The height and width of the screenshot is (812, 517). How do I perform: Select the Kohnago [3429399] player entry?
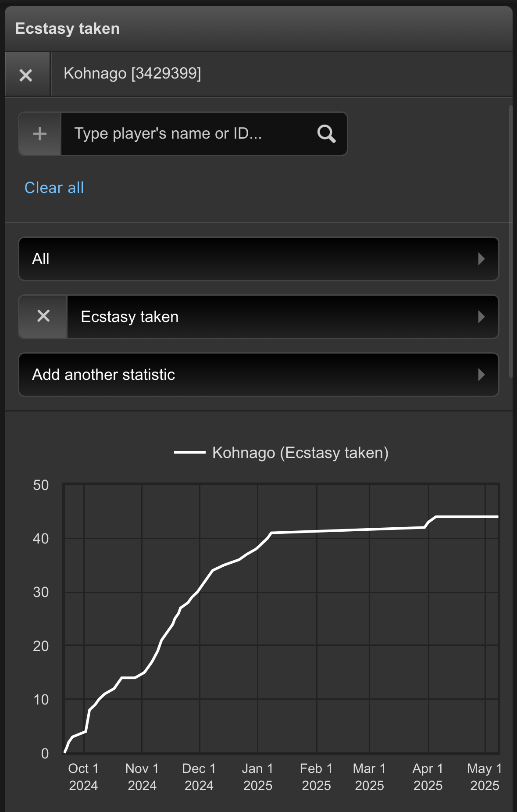click(132, 73)
